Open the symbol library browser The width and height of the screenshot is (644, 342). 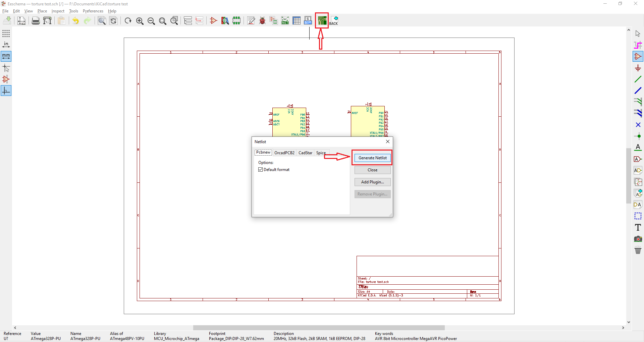pyautogui.click(x=225, y=21)
